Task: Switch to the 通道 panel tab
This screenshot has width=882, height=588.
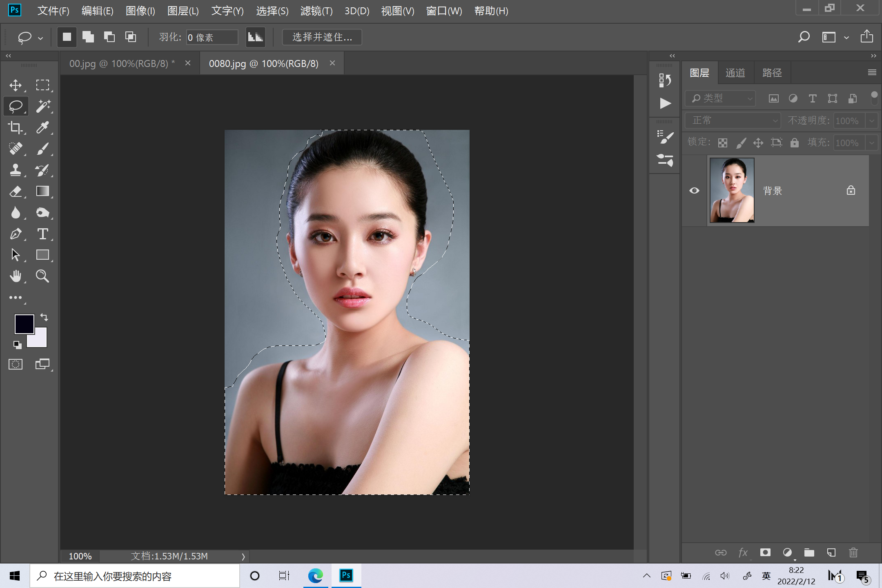Action: tap(735, 73)
